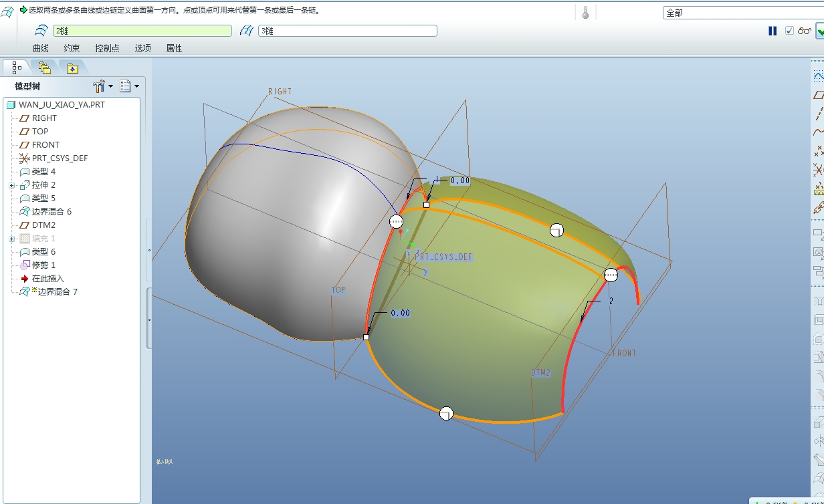The width and height of the screenshot is (824, 504).
Task: Click the glasses feature preview icon
Action: click(805, 31)
